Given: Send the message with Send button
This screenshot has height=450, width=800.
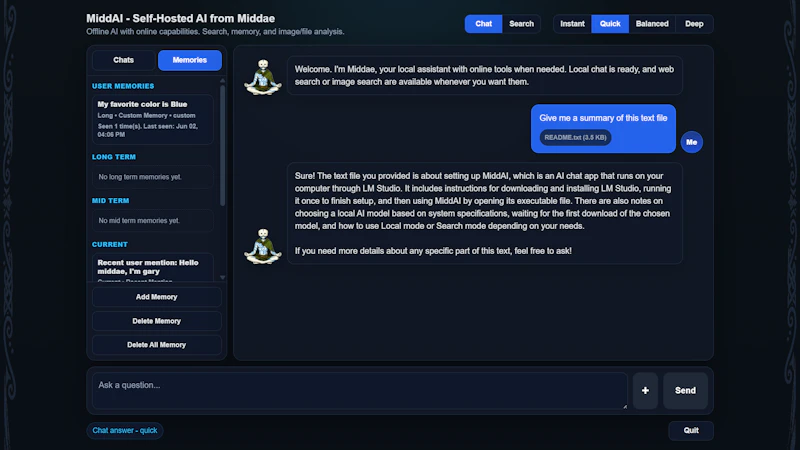Looking at the screenshot, I should tap(685, 390).
